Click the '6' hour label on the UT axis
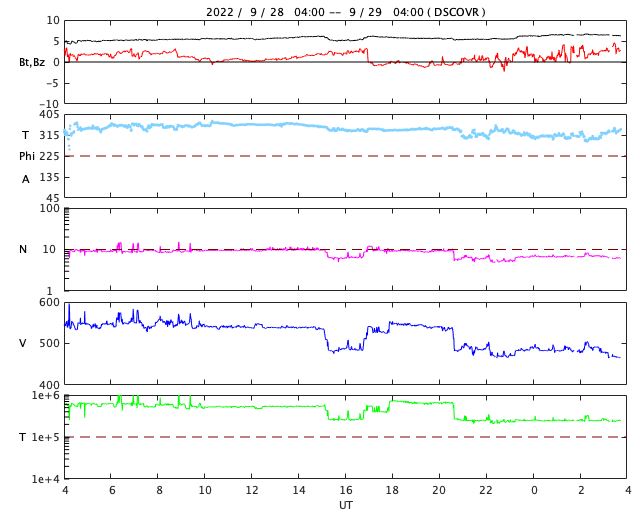 click(112, 490)
